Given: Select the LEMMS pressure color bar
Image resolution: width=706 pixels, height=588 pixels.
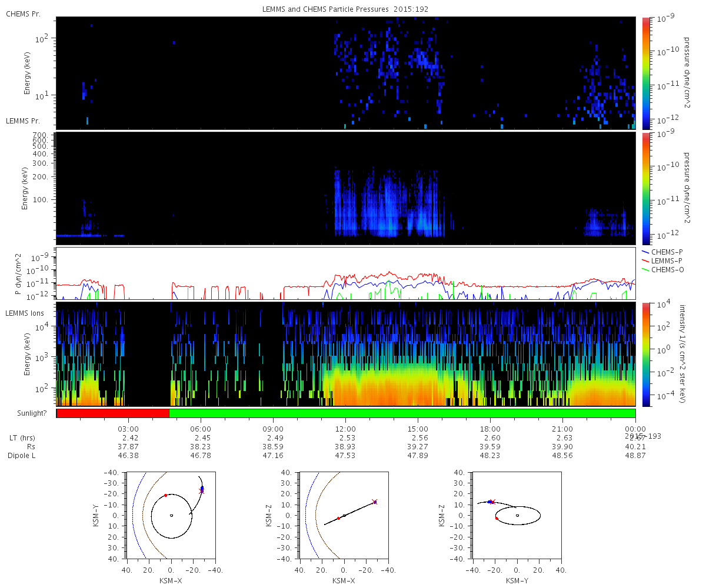Looking at the screenshot, I should click(x=645, y=188).
